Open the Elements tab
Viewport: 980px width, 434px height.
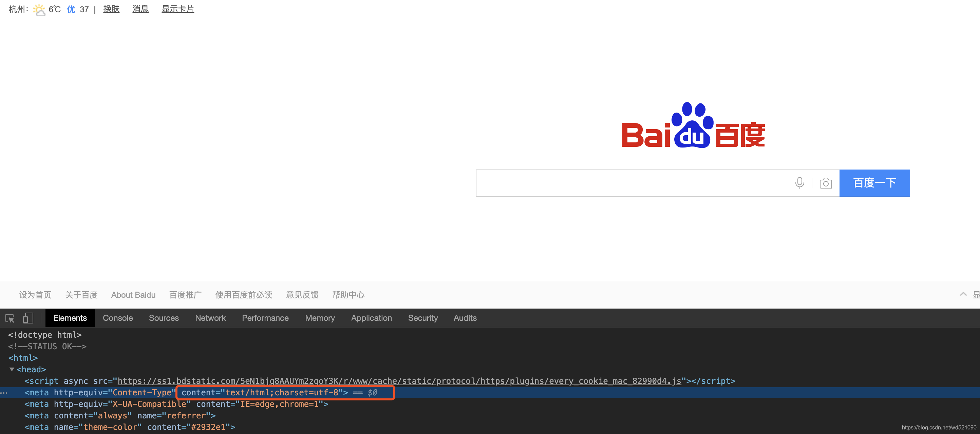[70, 318]
